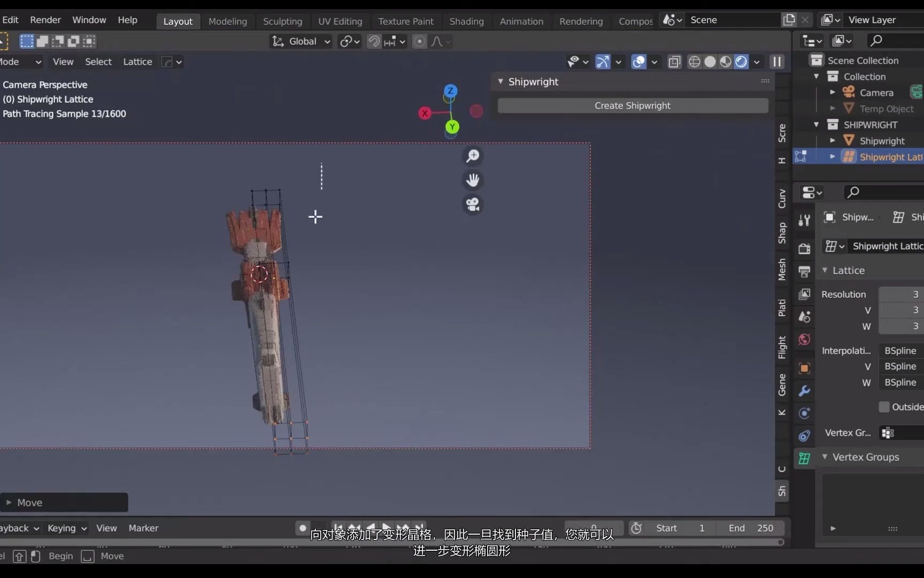Enable snapping with the magnet icon

click(x=374, y=41)
